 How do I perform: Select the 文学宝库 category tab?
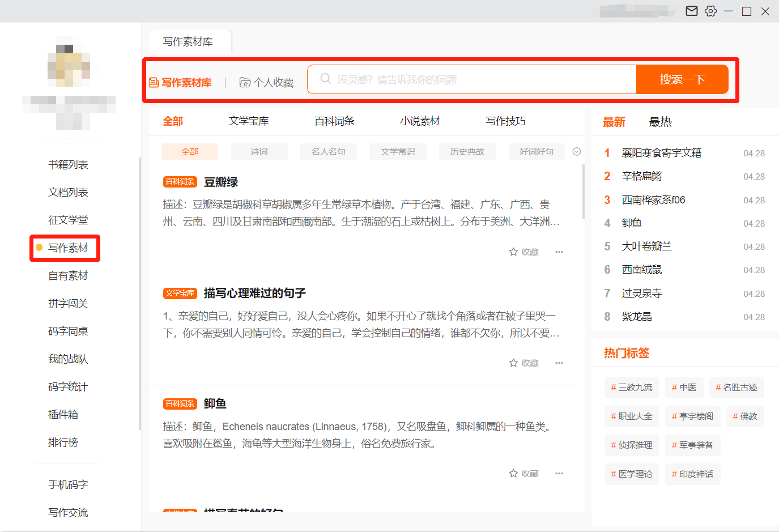pyautogui.click(x=249, y=121)
